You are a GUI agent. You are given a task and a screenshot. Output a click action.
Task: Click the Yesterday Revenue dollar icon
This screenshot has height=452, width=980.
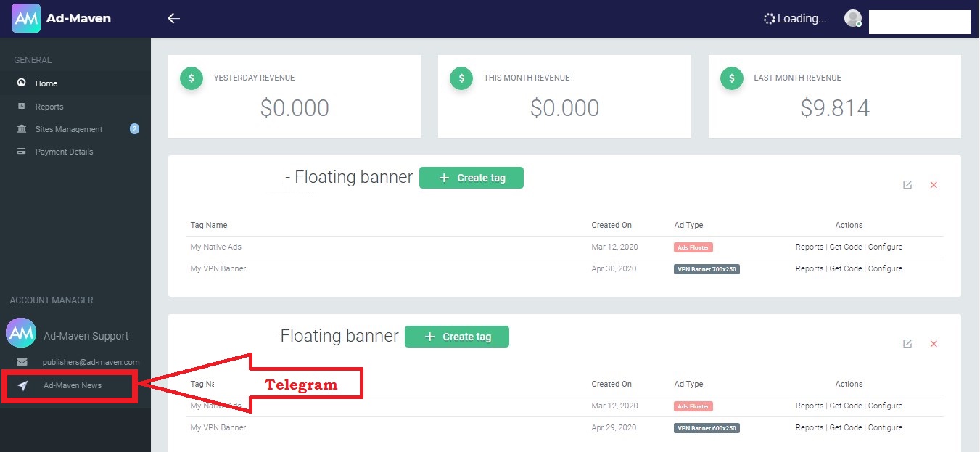point(192,78)
